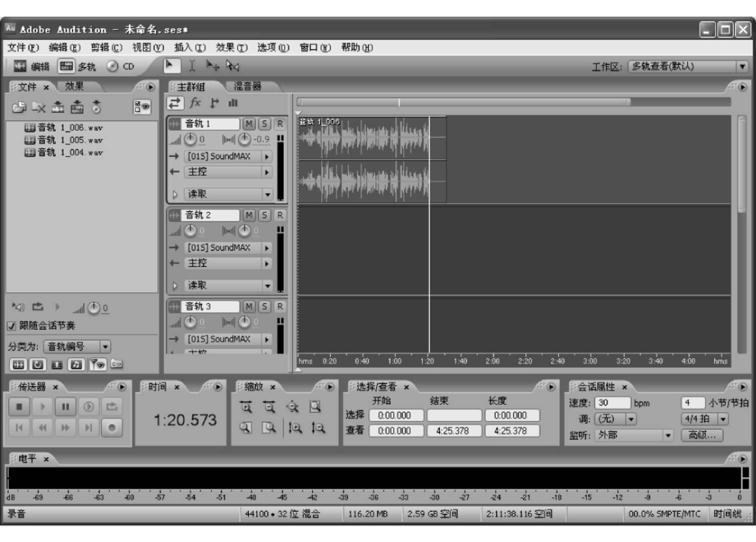Toggle 跟随会话节奏 checkbox

[x=12, y=326]
